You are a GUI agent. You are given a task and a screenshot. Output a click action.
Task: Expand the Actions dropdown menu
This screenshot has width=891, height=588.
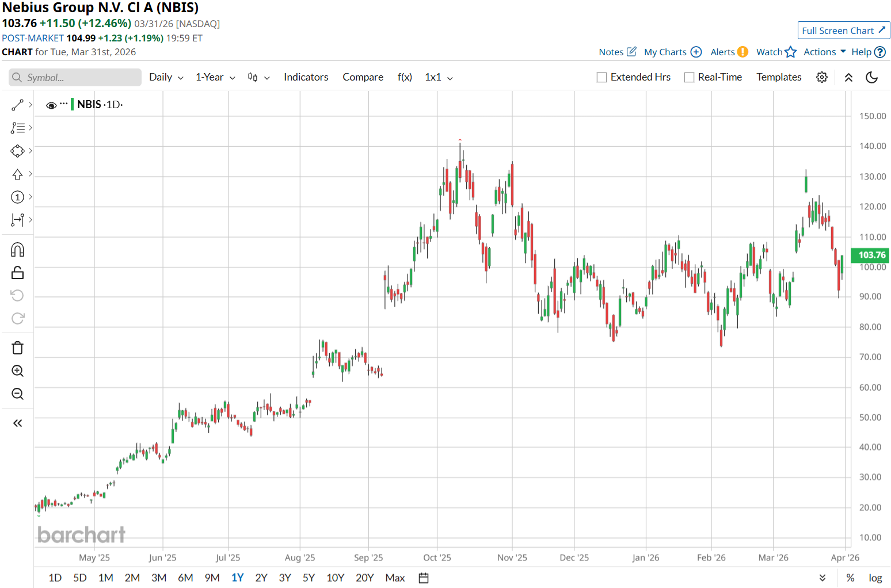[825, 52]
